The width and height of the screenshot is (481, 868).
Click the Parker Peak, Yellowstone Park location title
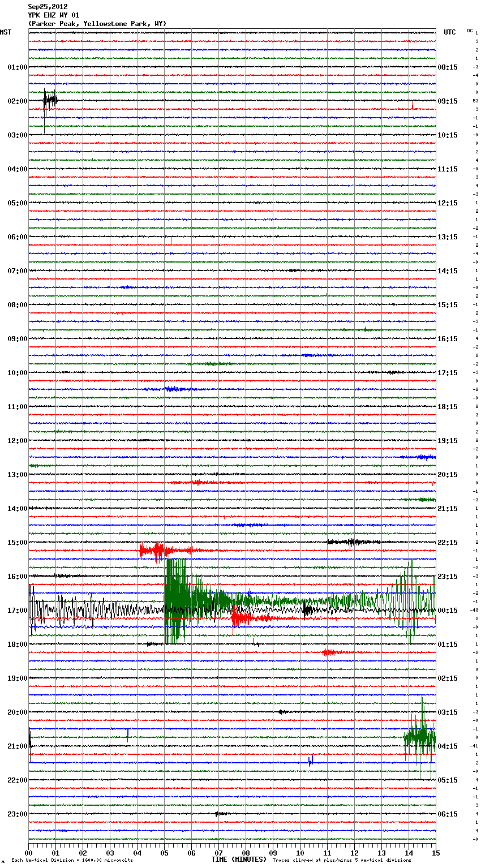(x=97, y=24)
